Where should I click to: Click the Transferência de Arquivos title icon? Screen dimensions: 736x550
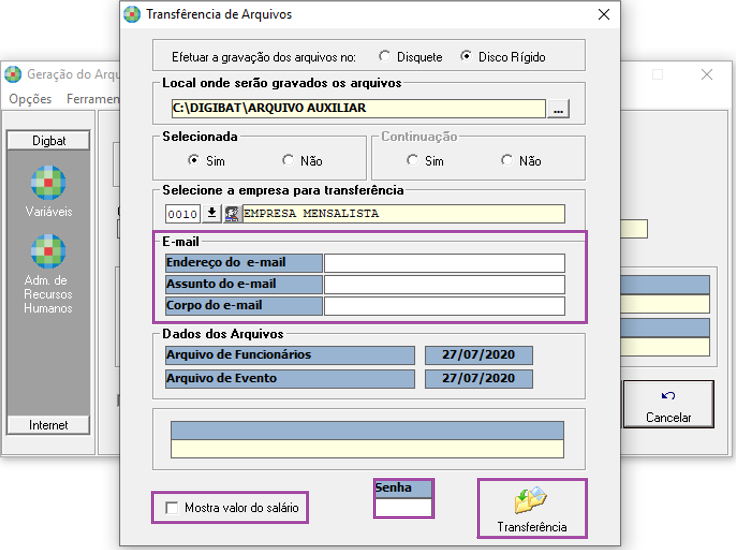click(x=132, y=15)
